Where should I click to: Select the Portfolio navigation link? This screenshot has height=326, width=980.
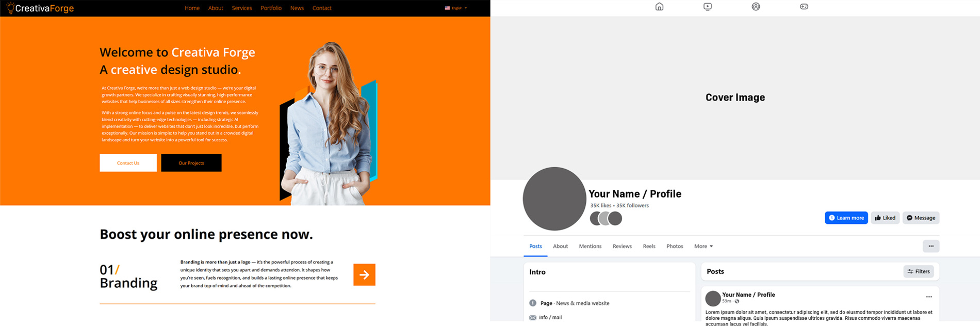point(271,8)
